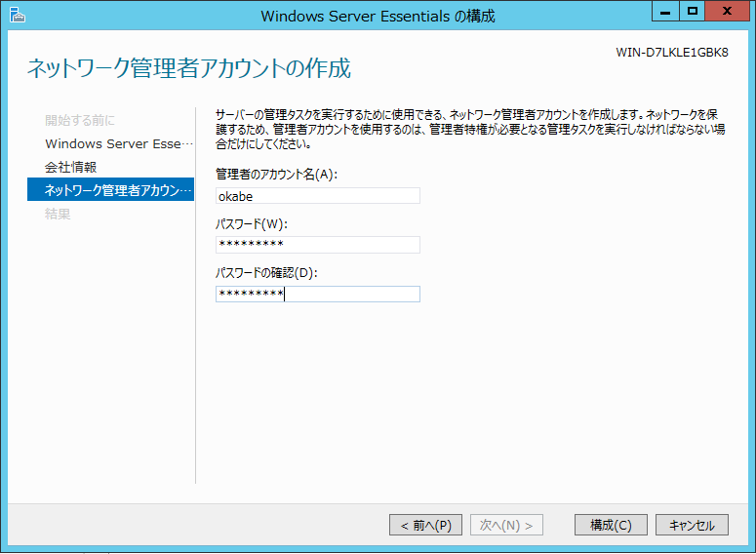The height and width of the screenshot is (554, 756).
Task: Cancel the wizard with キャンセル button
Action: [x=692, y=525]
